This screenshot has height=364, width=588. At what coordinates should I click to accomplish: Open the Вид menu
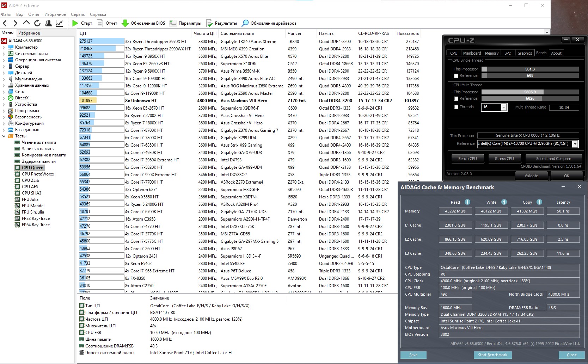(x=20, y=14)
